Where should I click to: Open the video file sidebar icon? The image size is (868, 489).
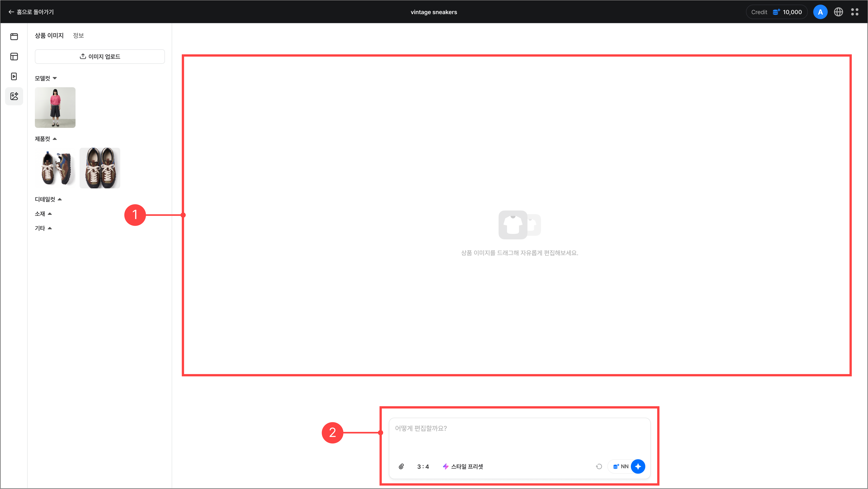click(14, 77)
